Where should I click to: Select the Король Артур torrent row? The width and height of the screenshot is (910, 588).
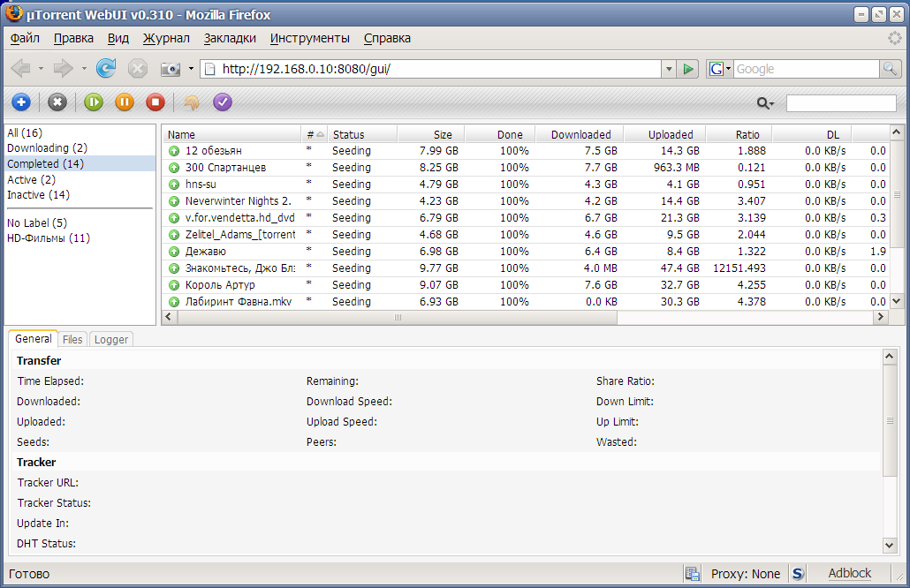[220, 285]
